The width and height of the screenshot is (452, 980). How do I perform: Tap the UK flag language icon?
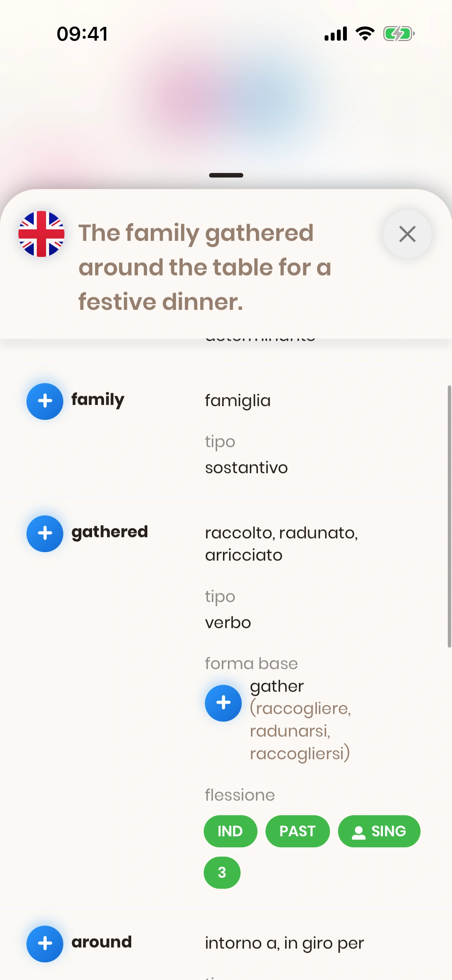pyautogui.click(x=41, y=234)
